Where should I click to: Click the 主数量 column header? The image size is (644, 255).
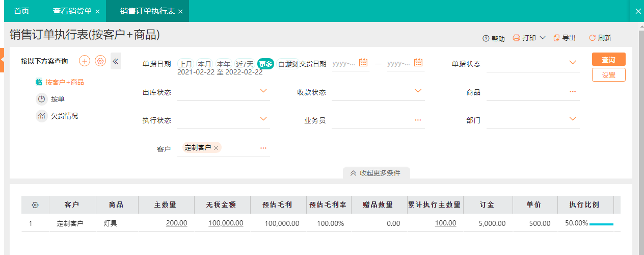[166, 205]
